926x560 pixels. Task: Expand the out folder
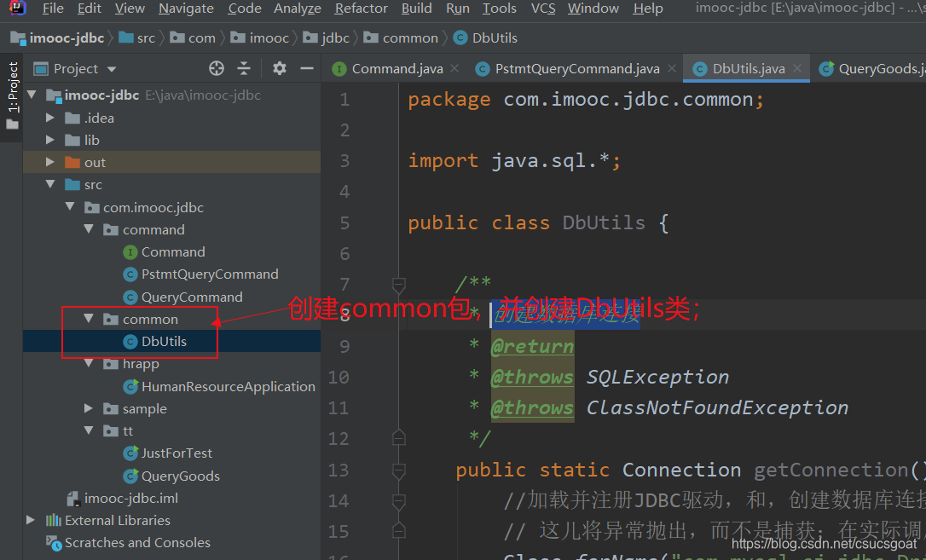[x=50, y=162]
